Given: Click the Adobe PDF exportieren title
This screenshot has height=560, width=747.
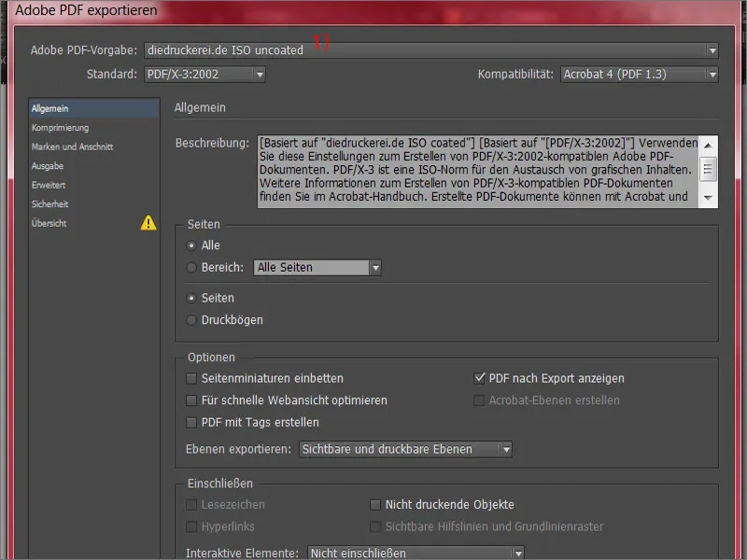Looking at the screenshot, I should 86,10.
